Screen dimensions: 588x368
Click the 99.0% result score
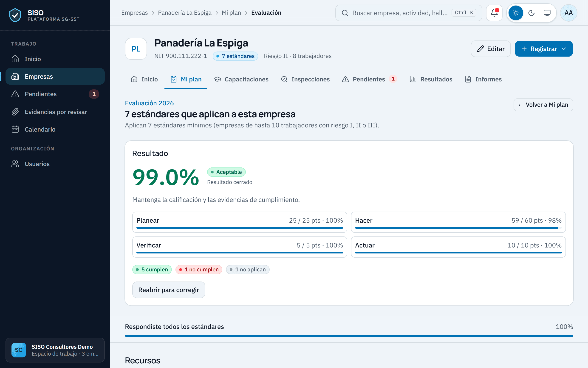point(166,177)
